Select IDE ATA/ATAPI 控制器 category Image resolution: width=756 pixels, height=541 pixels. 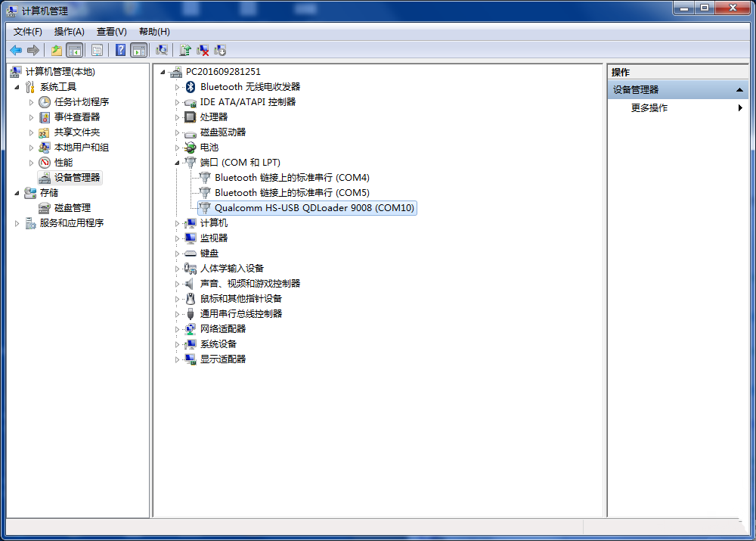pyautogui.click(x=248, y=102)
